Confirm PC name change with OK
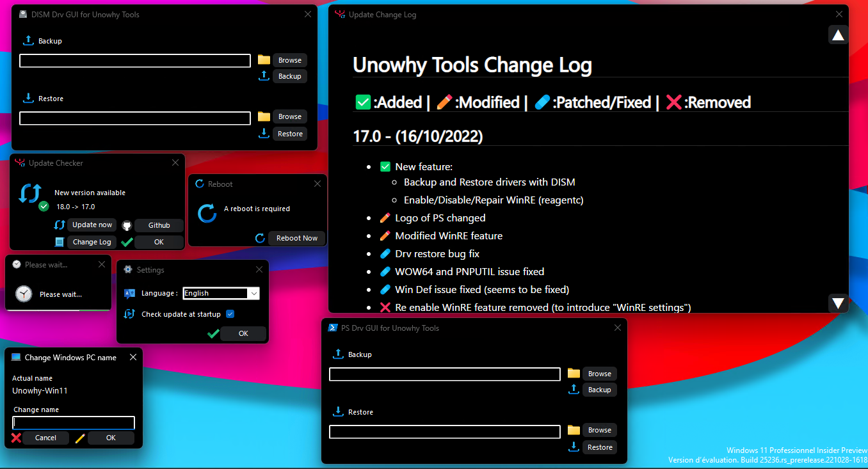 pyautogui.click(x=111, y=438)
